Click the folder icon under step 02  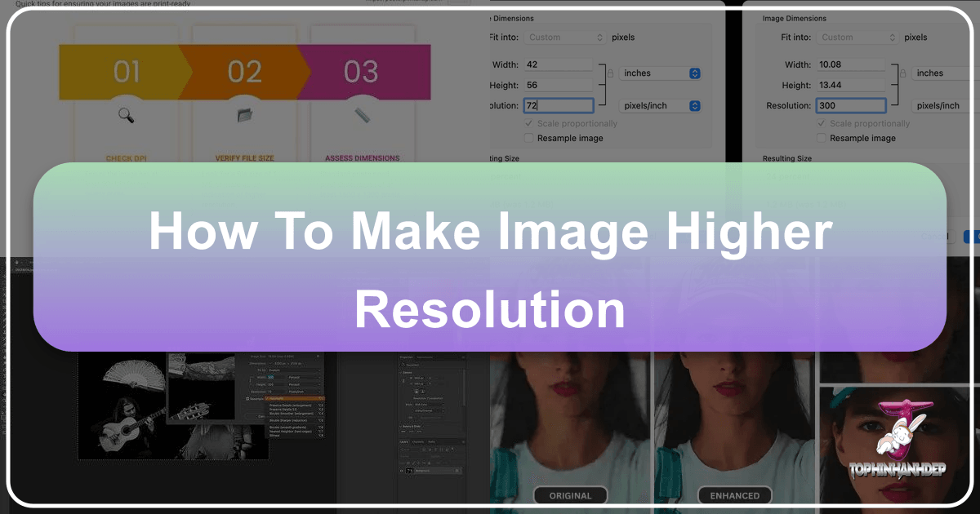tap(245, 115)
